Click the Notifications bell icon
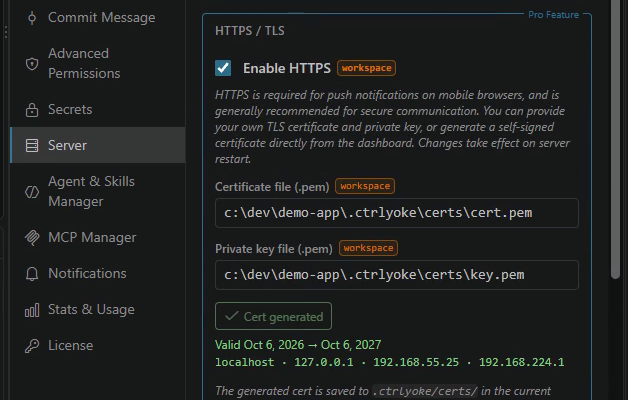 coord(32,274)
